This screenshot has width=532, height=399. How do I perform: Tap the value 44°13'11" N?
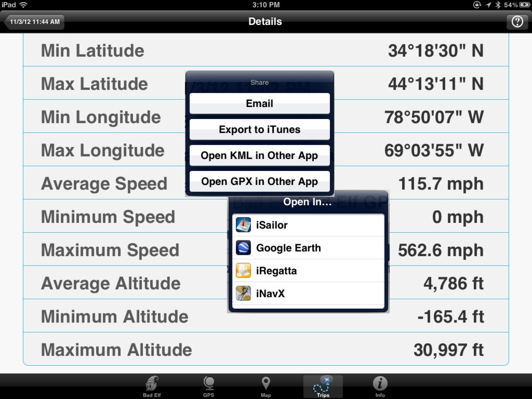click(x=436, y=84)
